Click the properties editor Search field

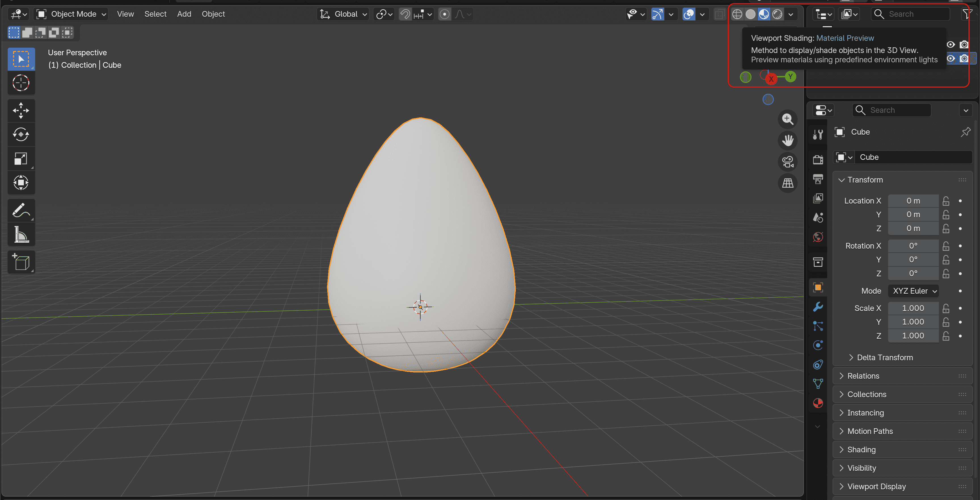(x=891, y=110)
